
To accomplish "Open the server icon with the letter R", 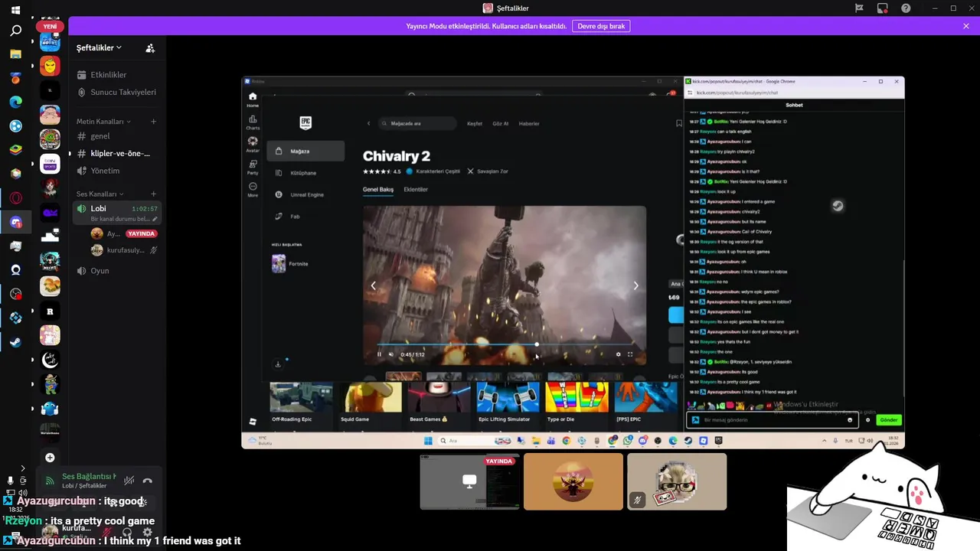I will (x=50, y=311).
